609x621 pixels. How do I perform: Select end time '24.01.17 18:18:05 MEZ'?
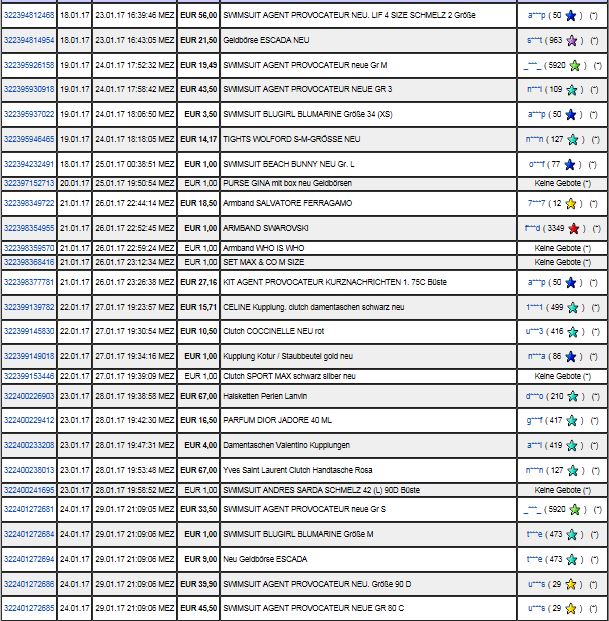135,139
